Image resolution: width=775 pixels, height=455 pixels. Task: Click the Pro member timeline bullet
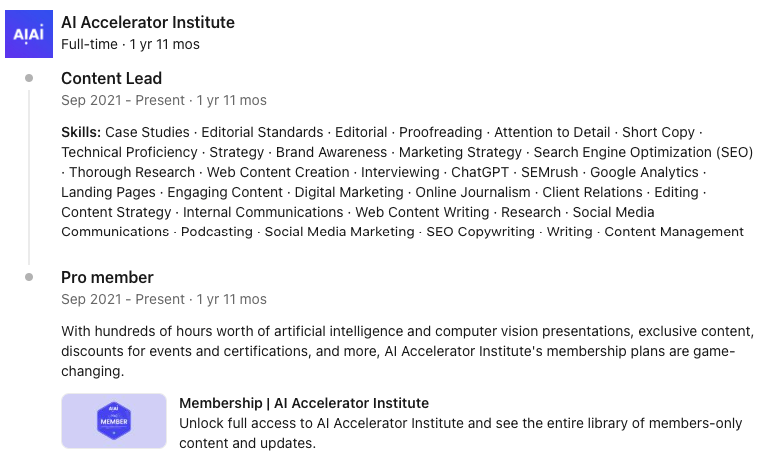click(29, 277)
